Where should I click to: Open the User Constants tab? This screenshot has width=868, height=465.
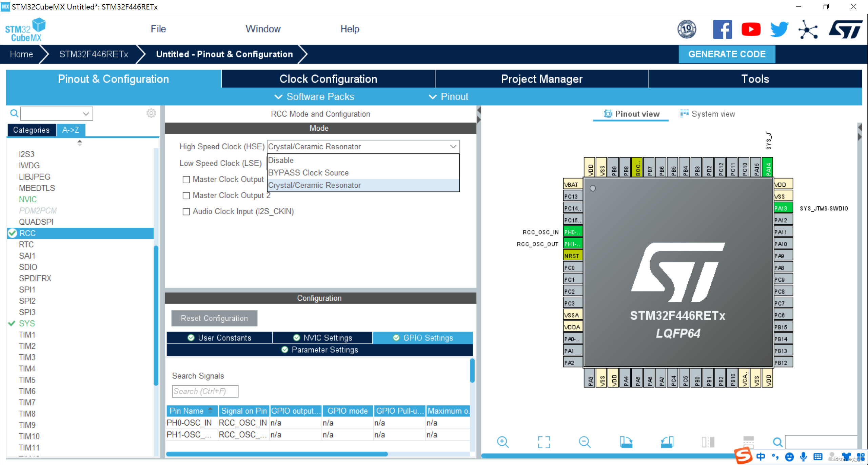click(x=219, y=338)
